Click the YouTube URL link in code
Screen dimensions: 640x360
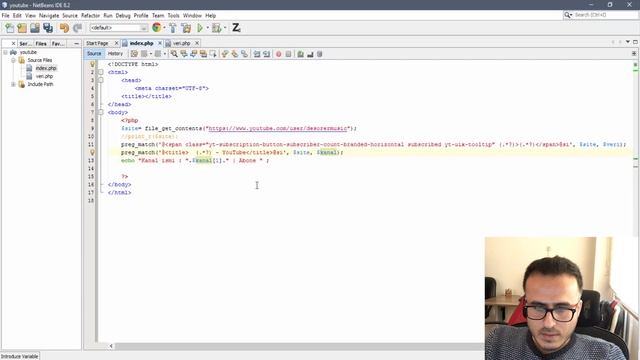click(x=278, y=128)
